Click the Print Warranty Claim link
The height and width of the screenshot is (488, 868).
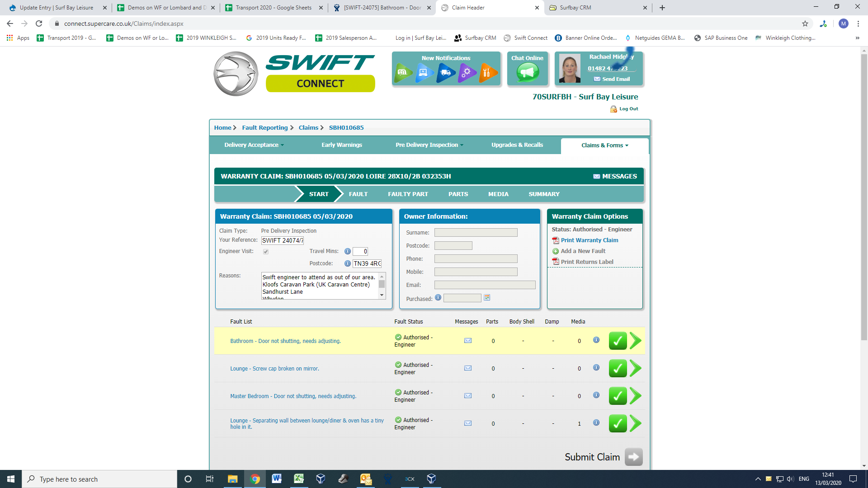(x=589, y=240)
